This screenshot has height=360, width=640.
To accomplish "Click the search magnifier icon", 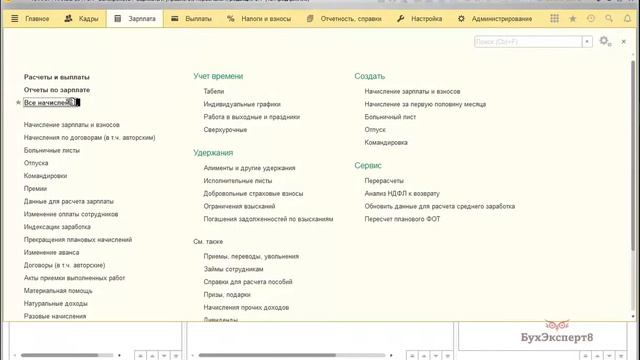I will click(609, 19).
